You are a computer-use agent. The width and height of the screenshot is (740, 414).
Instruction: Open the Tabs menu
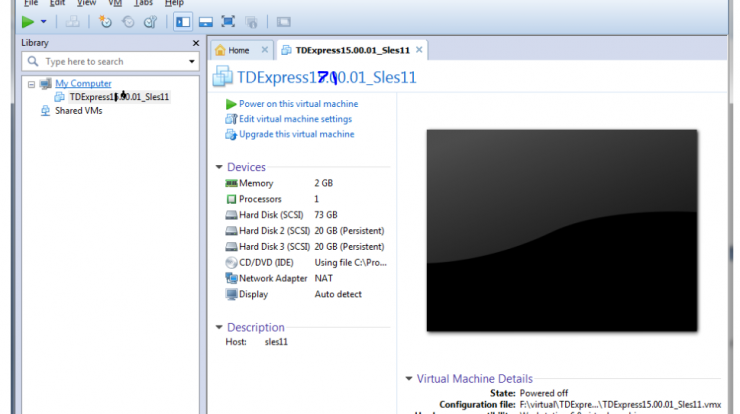pos(143,3)
